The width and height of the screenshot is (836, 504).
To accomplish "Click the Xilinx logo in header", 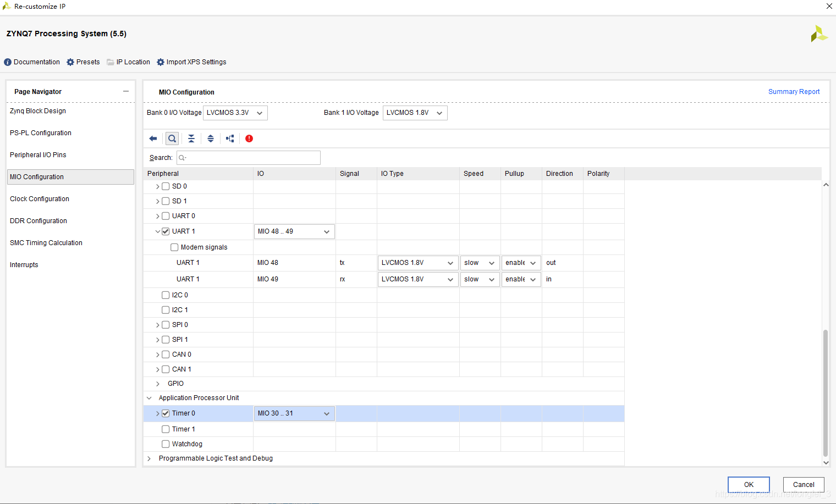I will [x=819, y=34].
